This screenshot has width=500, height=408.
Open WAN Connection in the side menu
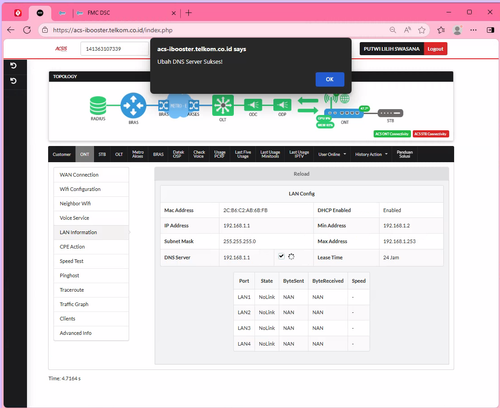tap(91, 175)
